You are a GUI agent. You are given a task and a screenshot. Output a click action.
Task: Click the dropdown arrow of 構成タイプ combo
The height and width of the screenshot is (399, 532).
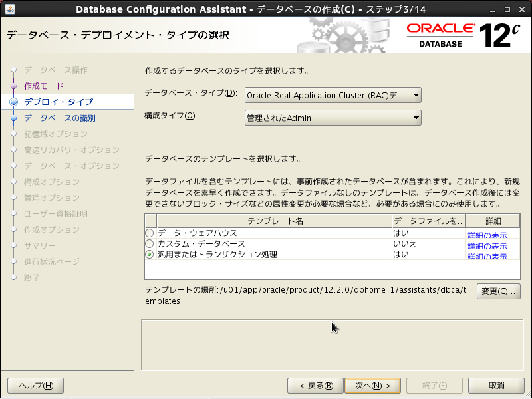416,118
